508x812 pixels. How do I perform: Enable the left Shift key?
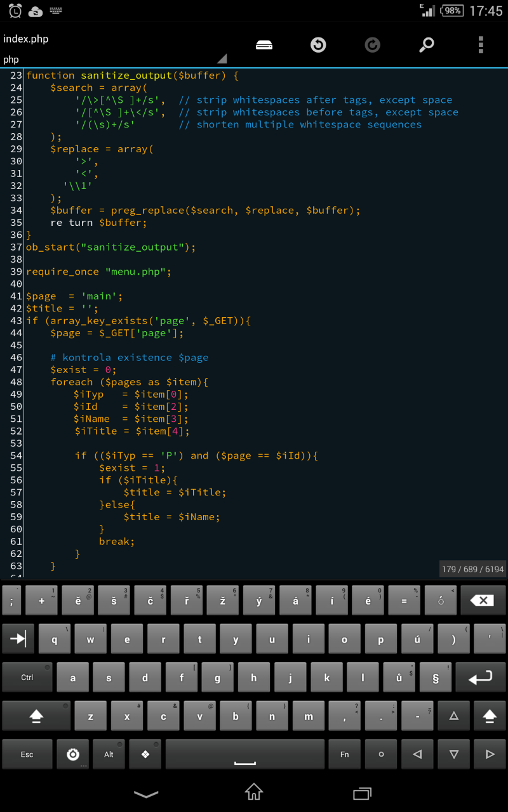pyautogui.click(x=36, y=716)
